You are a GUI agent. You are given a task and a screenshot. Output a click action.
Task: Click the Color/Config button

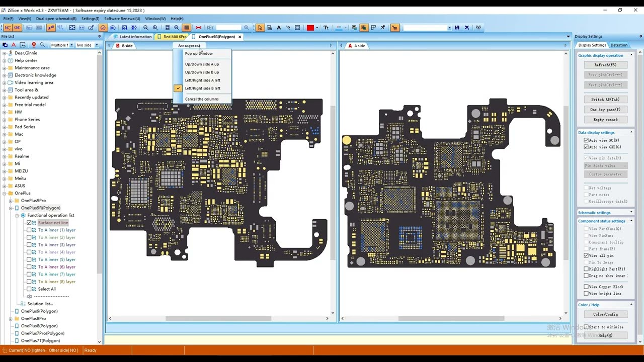pyautogui.click(x=605, y=314)
